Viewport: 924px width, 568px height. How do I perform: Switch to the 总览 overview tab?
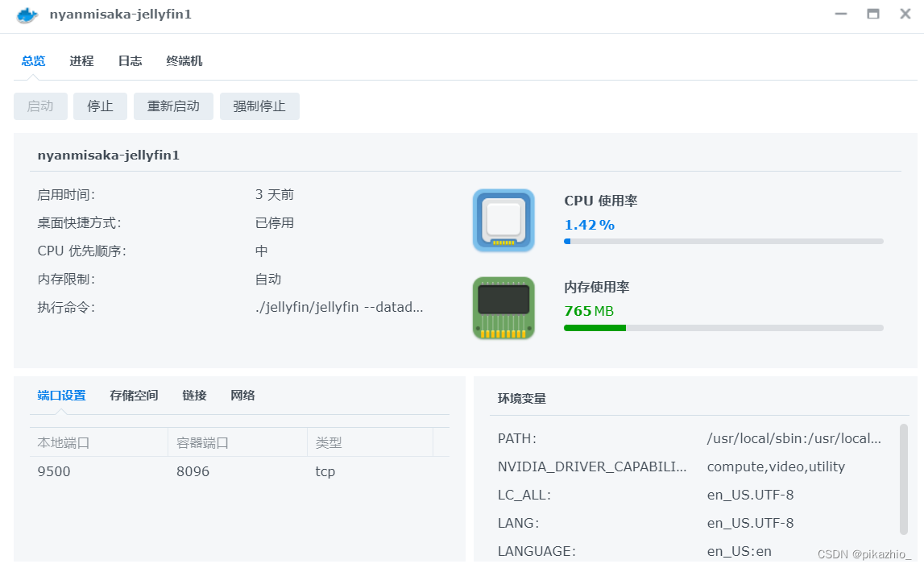(x=33, y=60)
